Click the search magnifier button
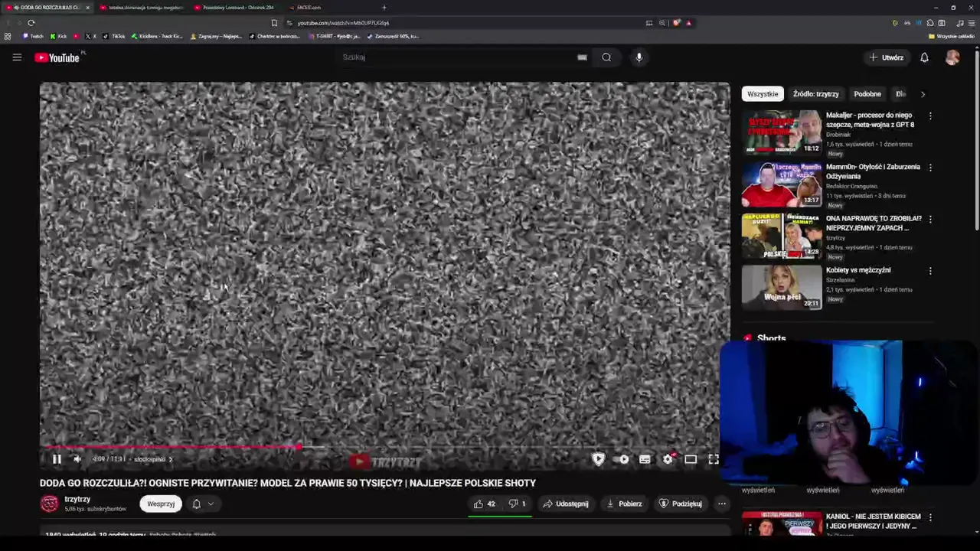Image resolution: width=980 pixels, height=551 pixels. click(606, 57)
